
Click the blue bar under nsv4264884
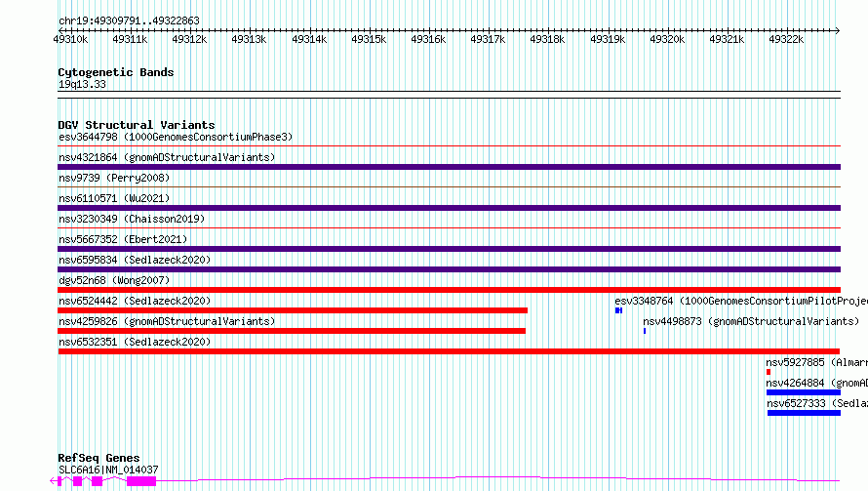[804, 392]
